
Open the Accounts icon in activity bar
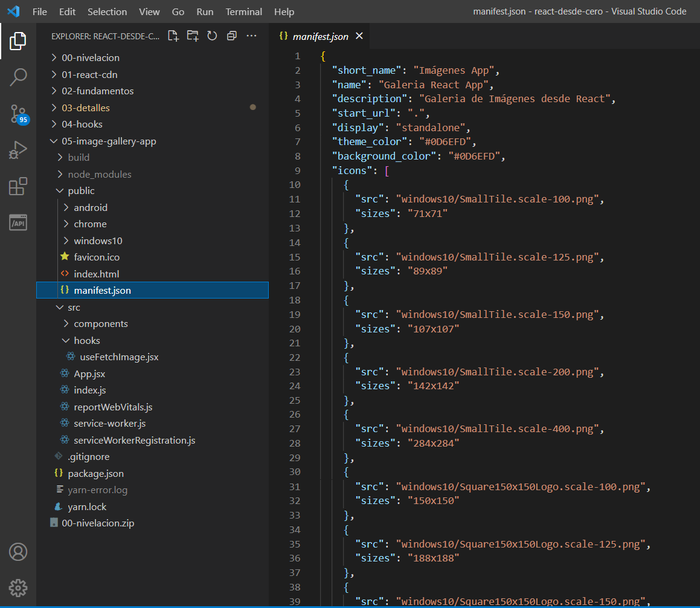pyautogui.click(x=18, y=552)
